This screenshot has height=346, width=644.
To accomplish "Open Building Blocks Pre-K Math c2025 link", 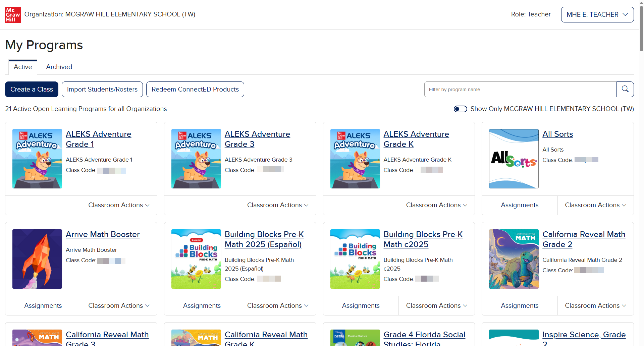I will pyautogui.click(x=423, y=239).
